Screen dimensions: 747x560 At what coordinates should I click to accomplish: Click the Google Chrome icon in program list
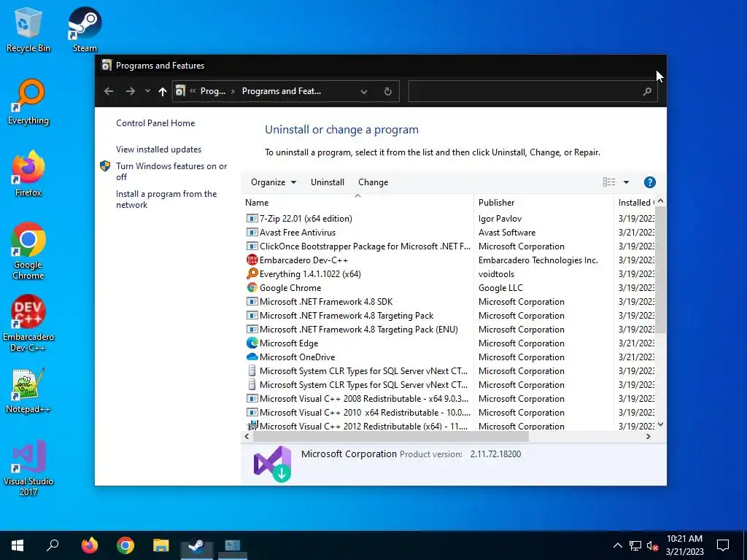pos(252,287)
